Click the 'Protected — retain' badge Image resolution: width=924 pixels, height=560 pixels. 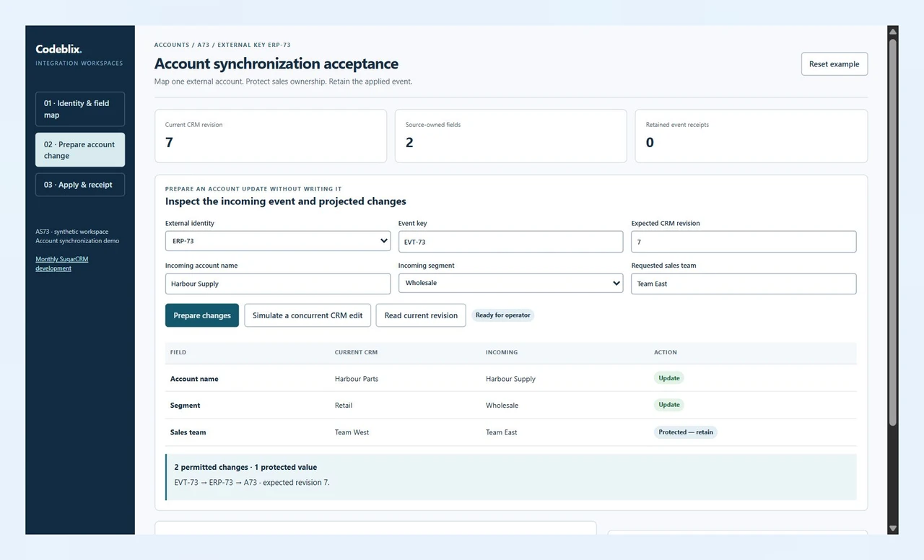click(x=686, y=432)
